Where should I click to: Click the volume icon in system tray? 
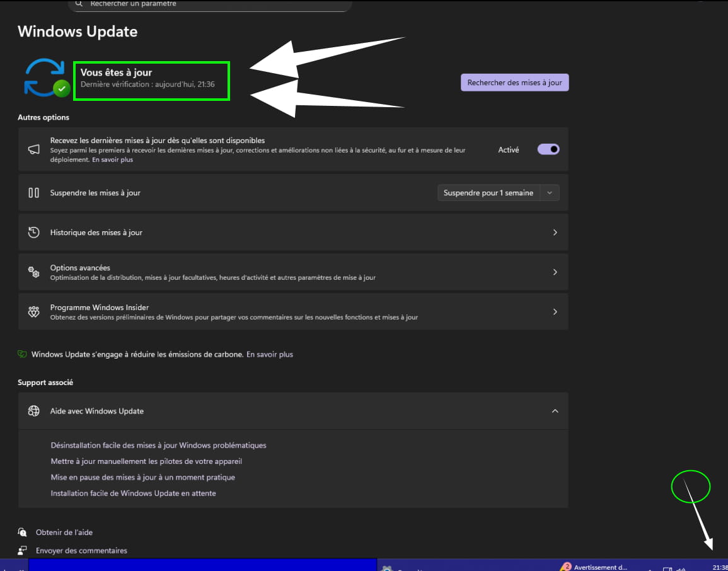[681, 568]
